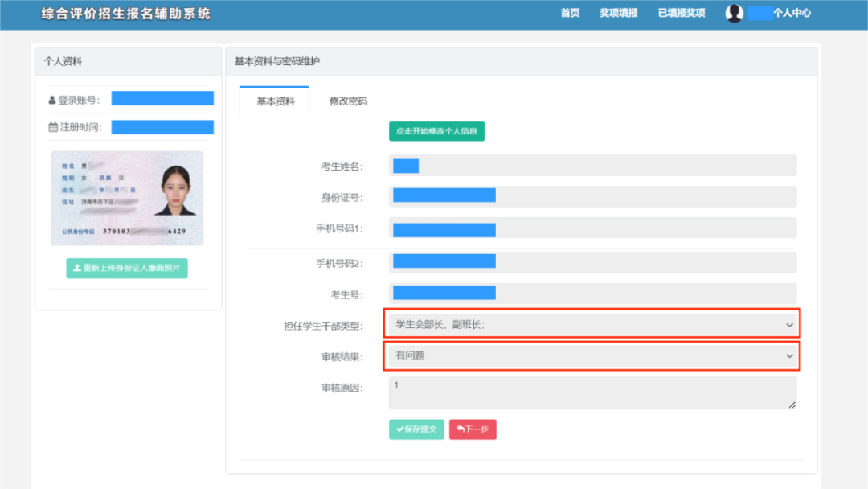The width and height of the screenshot is (868, 489).
Task: Open 奖项填报 from the top navigation
Action: (x=618, y=13)
